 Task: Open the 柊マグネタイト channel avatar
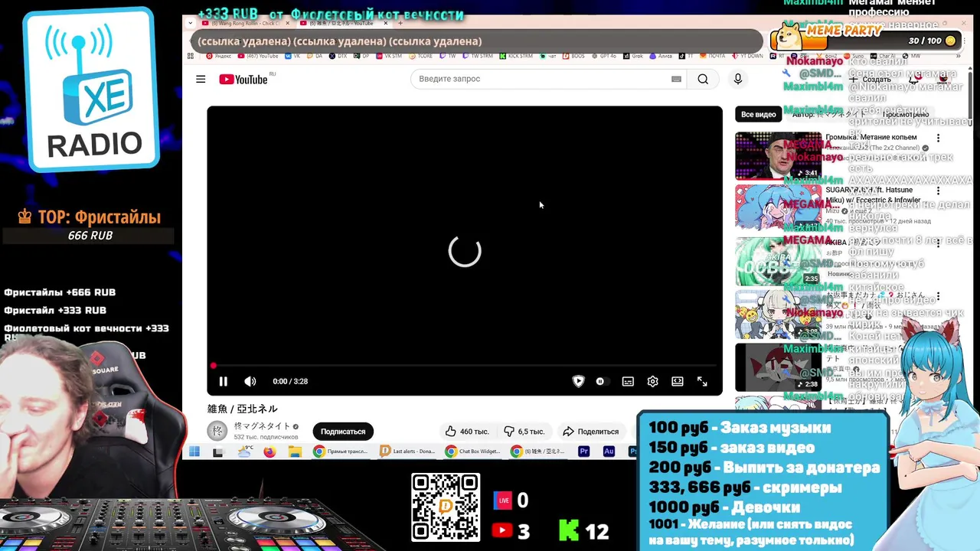pyautogui.click(x=217, y=431)
